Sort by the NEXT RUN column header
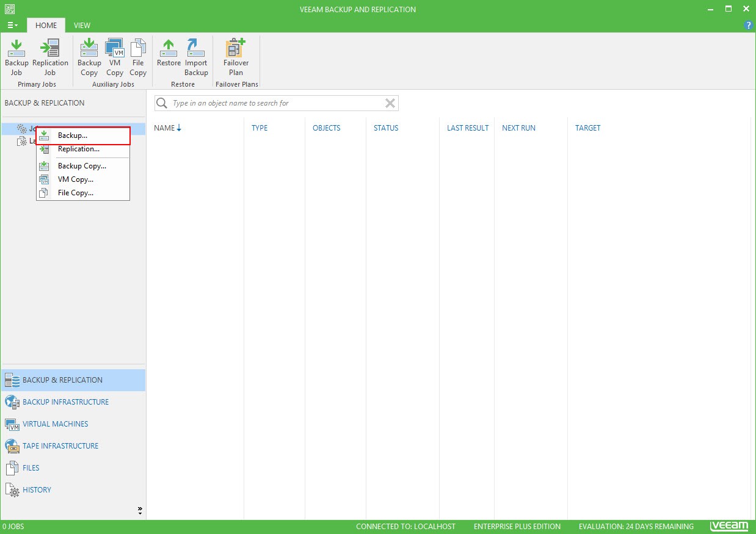Viewport: 756px width, 534px height. coord(518,128)
